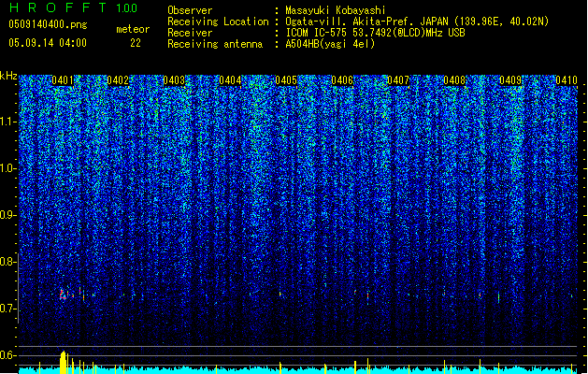This screenshot has height=374, width=588.
Task: Click the receiving location text for Ogata-vill. Akita-Pref.
Action: [x=417, y=22]
